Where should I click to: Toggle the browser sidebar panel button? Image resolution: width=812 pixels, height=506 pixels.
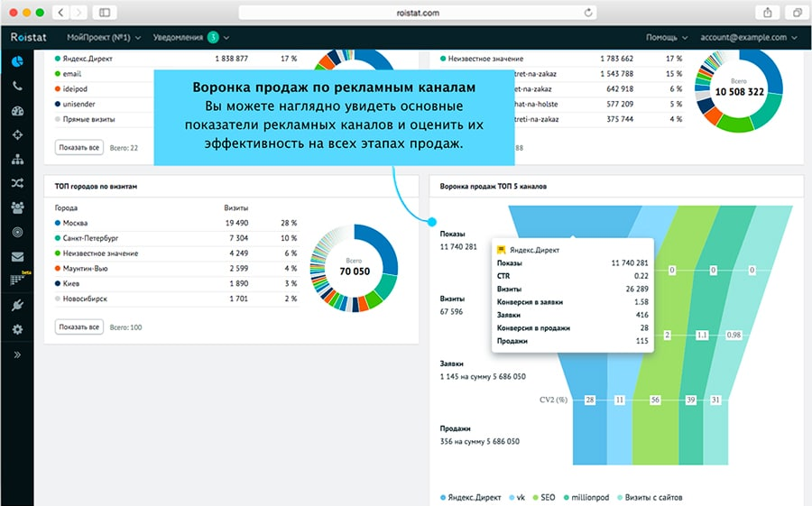click(x=105, y=13)
